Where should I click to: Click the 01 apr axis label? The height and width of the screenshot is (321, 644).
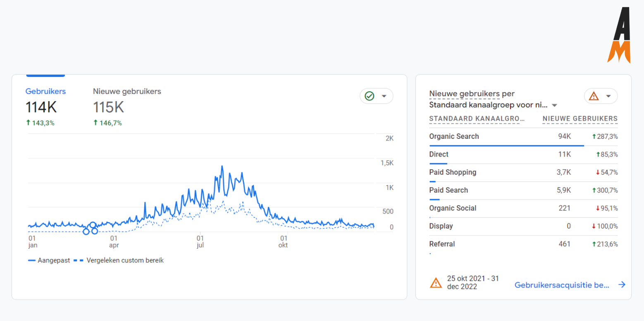[x=114, y=242]
